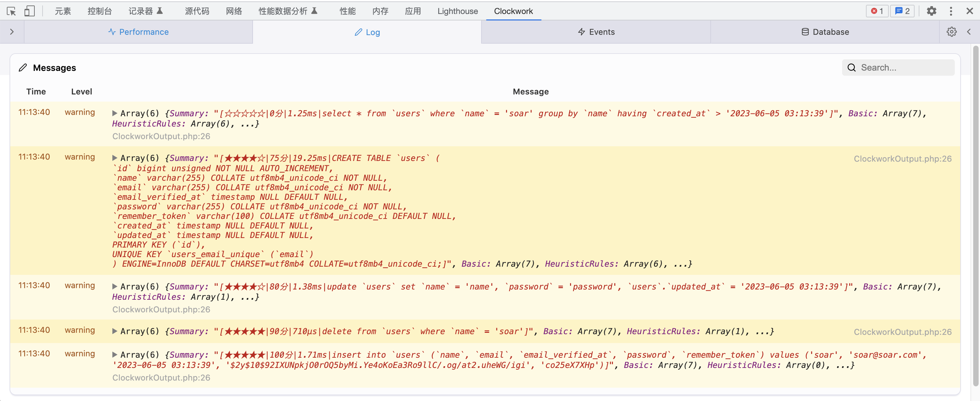980x401 pixels.
Task: Expand the CREATE TABLE warning Array(6)
Action: [112, 158]
